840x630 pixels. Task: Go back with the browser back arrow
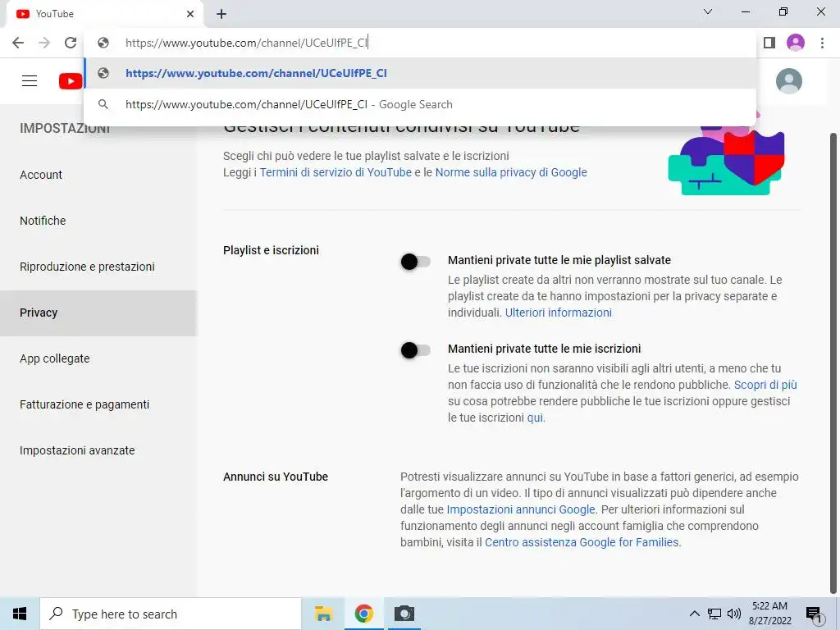click(x=18, y=43)
